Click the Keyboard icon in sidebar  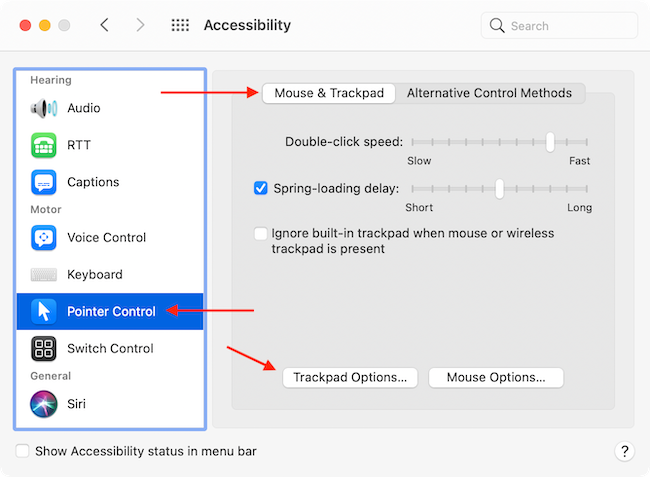tap(44, 275)
